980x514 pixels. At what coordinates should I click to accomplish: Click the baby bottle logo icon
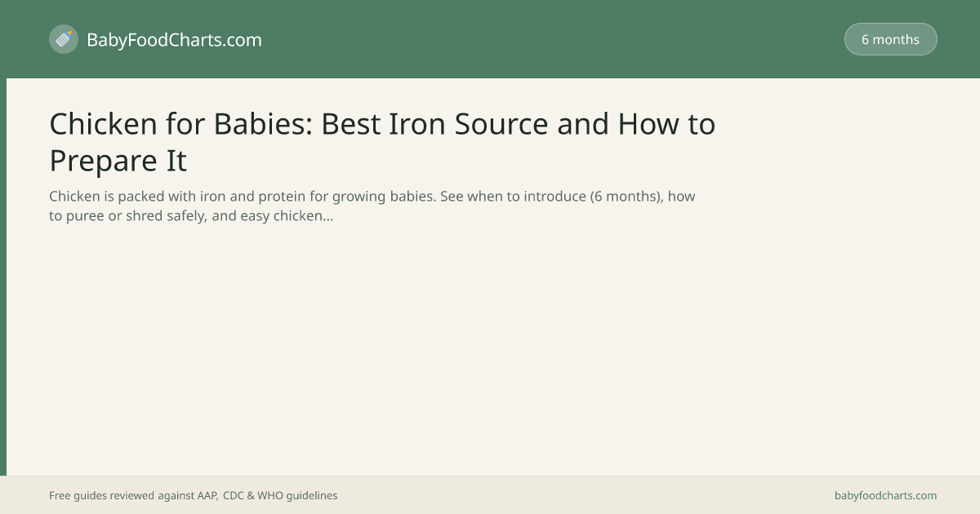tap(64, 39)
